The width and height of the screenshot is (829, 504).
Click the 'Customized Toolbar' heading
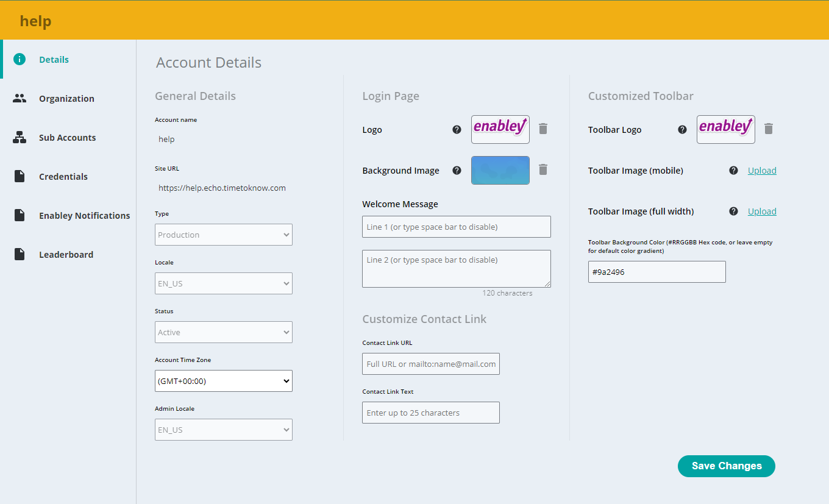(x=641, y=96)
